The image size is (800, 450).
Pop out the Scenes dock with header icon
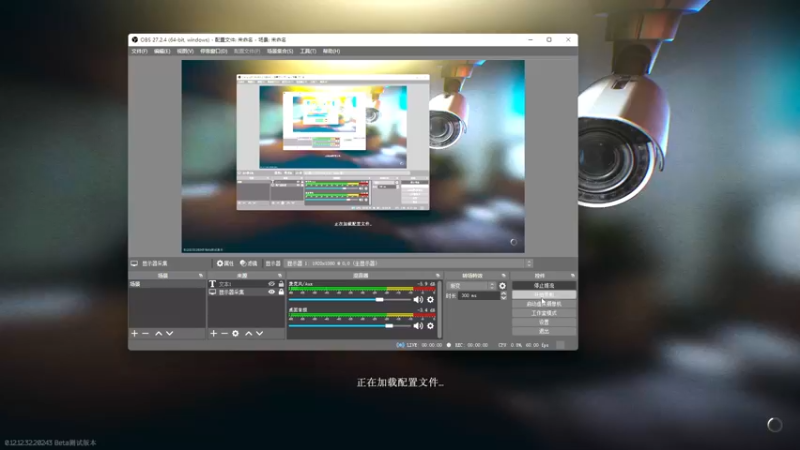201,276
